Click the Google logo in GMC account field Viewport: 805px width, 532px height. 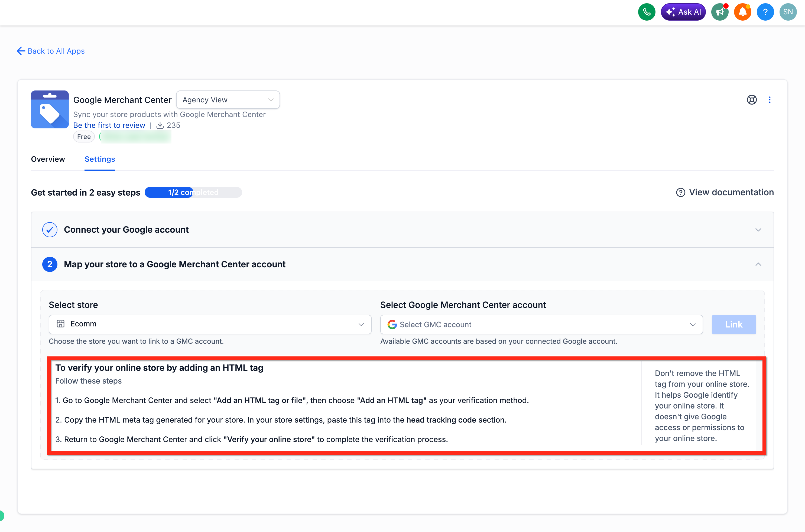(x=392, y=325)
